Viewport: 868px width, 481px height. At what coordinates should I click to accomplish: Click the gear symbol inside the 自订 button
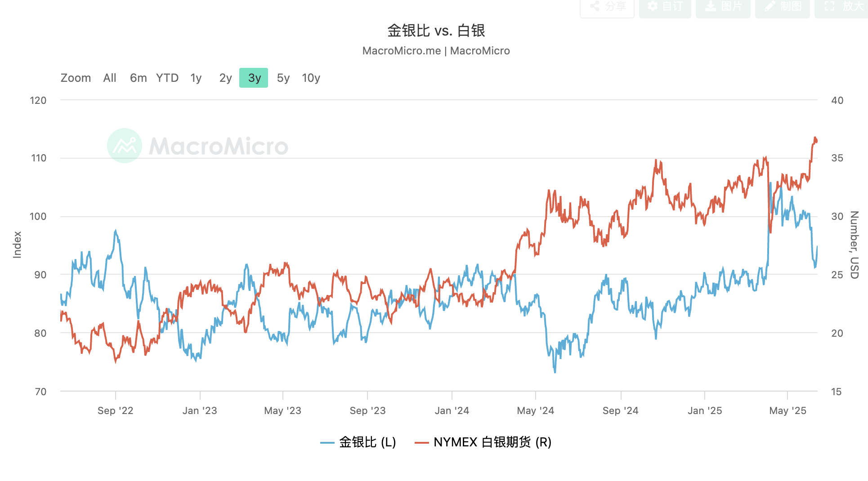653,7
